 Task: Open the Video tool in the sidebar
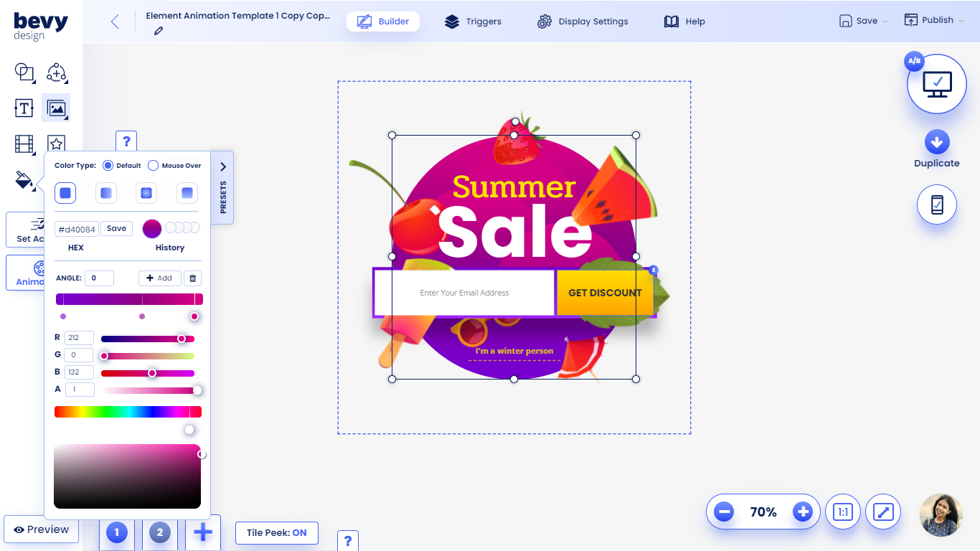pyautogui.click(x=24, y=144)
